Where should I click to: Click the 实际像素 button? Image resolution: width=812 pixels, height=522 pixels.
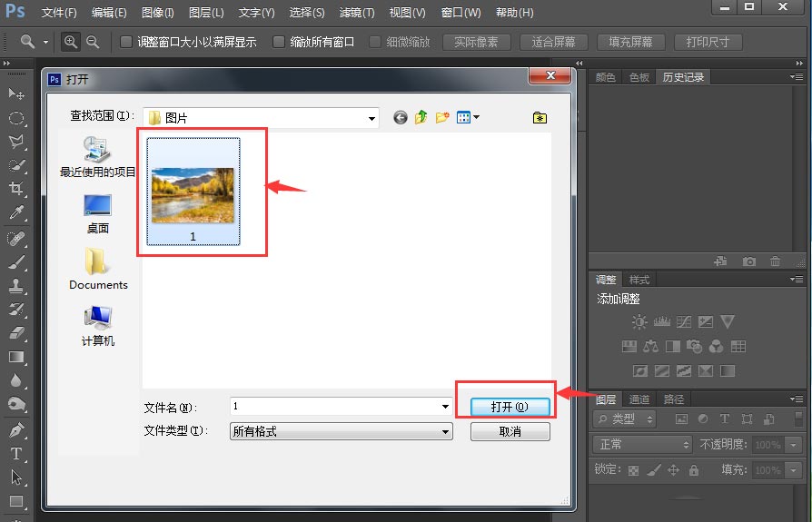[477, 42]
